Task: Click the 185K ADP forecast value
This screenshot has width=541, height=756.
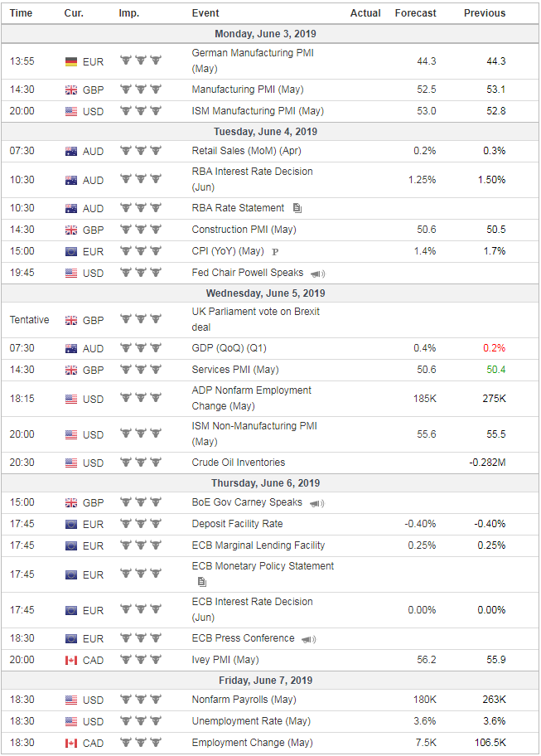Action: [x=424, y=399]
